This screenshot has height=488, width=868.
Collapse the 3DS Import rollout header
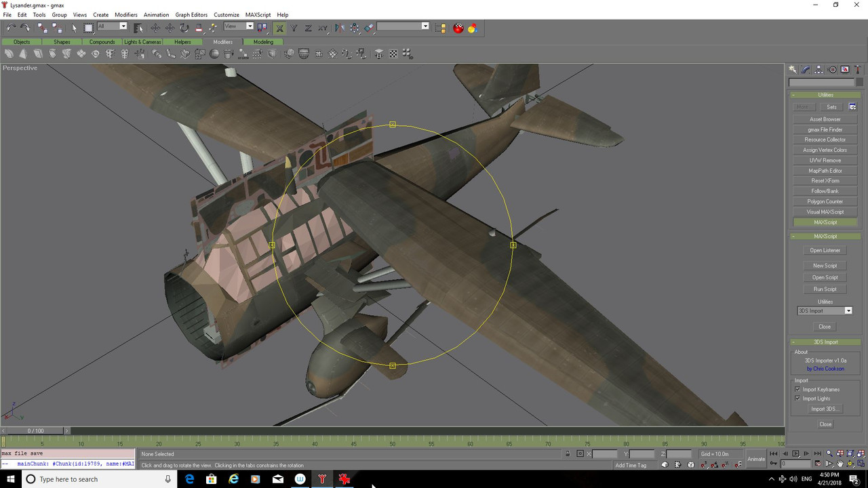tap(825, 342)
